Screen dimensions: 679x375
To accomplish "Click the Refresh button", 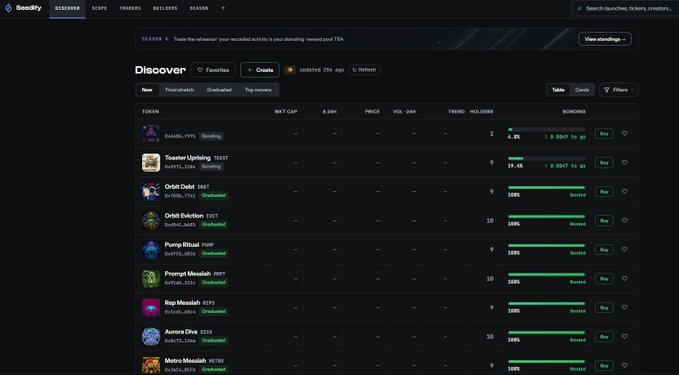I will pyautogui.click(x=364, y=70).
